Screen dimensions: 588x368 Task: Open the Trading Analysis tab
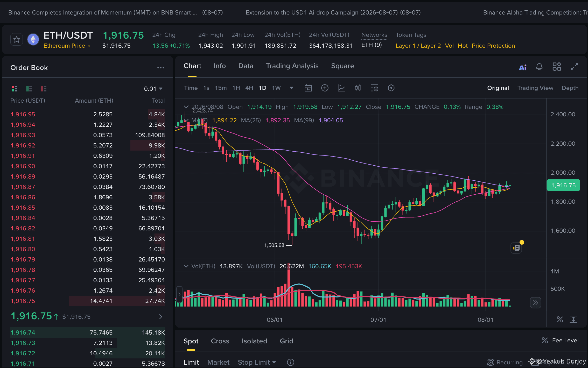pyautogui.click(x=292, y=66)
